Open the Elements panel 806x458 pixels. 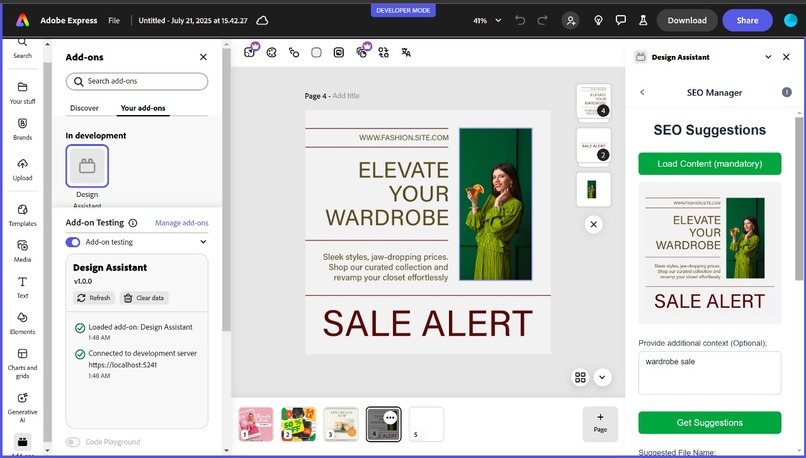[22, 323]
